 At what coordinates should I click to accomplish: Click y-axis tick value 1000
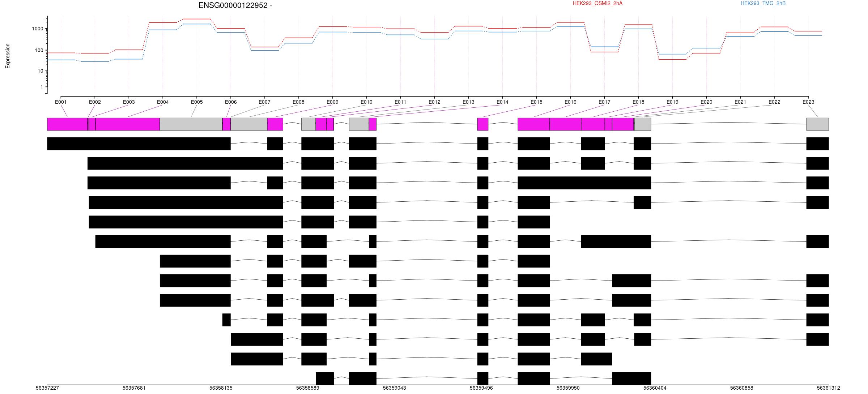38,29
